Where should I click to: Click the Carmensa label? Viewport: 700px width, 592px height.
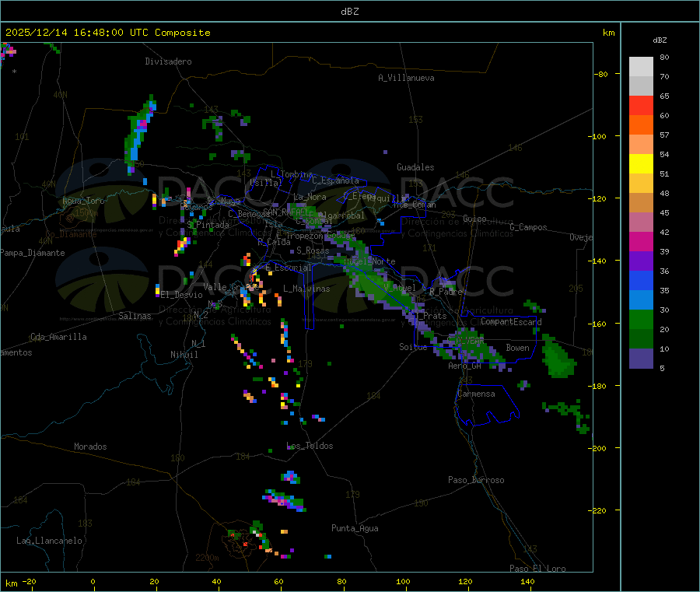click(476, 394)
